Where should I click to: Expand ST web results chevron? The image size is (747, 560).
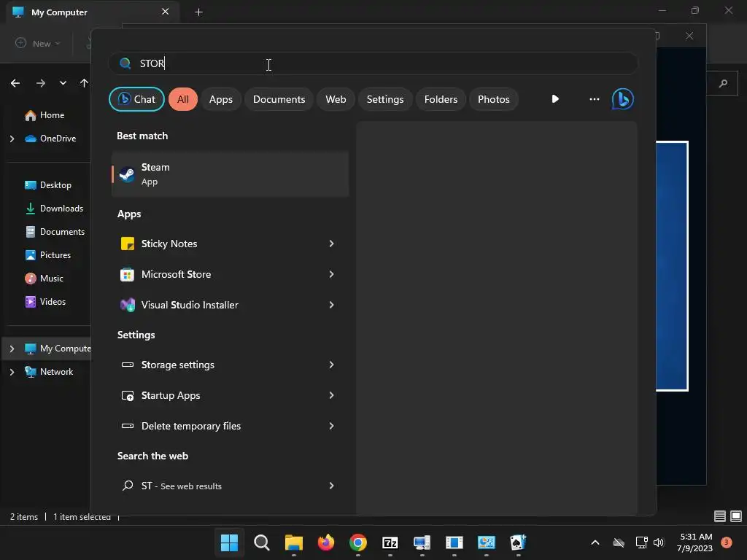332,486
